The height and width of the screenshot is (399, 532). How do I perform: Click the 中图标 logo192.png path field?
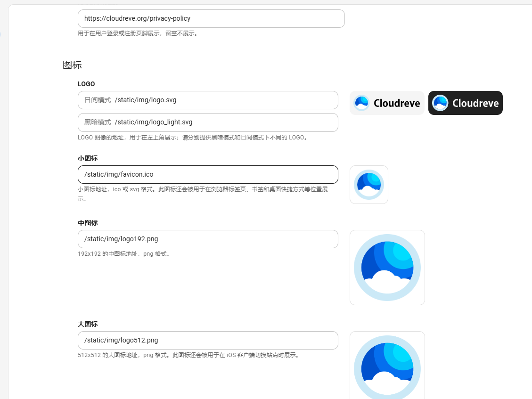(x=208, y=239)
